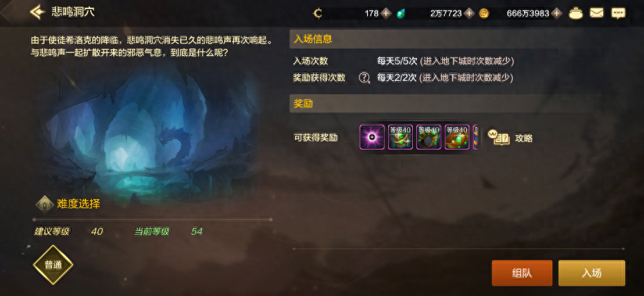
Task: Click the 组队 team button
Action: click(522, 273)
